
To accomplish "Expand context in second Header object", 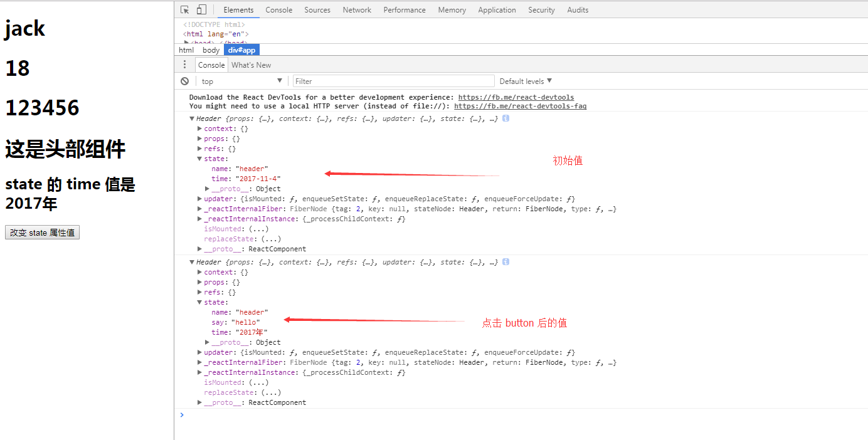I will (x=200, y=272).
